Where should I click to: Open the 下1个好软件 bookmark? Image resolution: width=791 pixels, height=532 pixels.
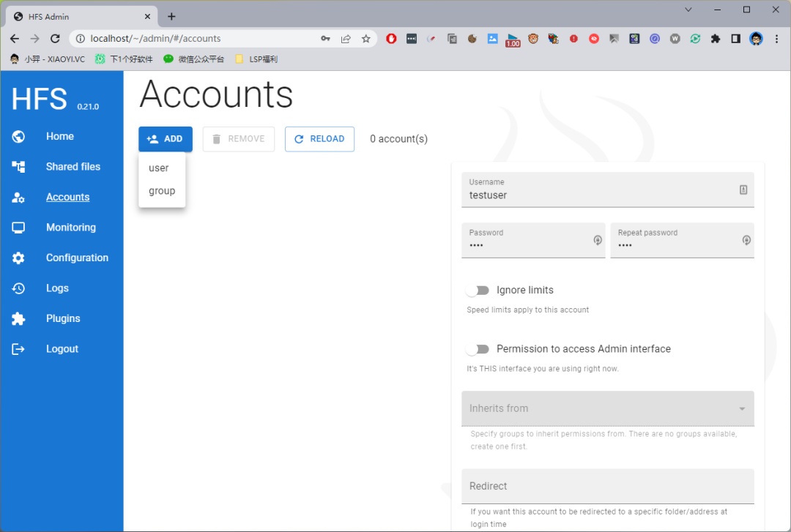(x=124, y=59)
